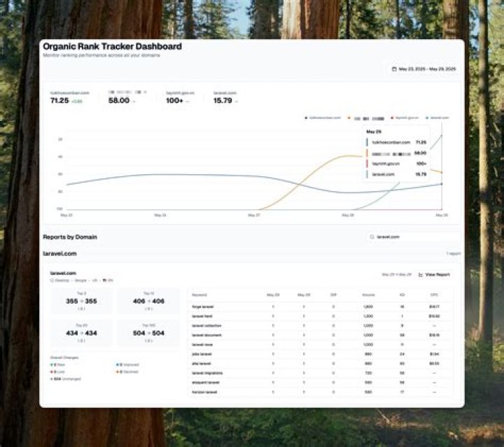Click the laravel.com search input field

(413, 237)
